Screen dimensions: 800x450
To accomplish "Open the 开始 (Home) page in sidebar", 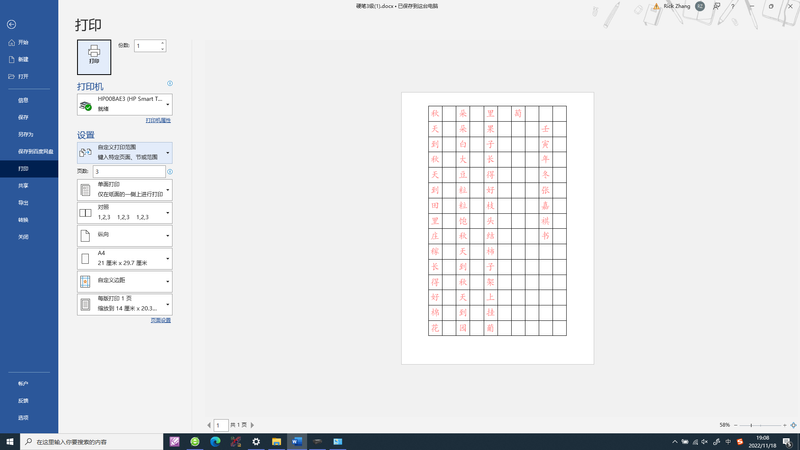I will pos(22,43).
